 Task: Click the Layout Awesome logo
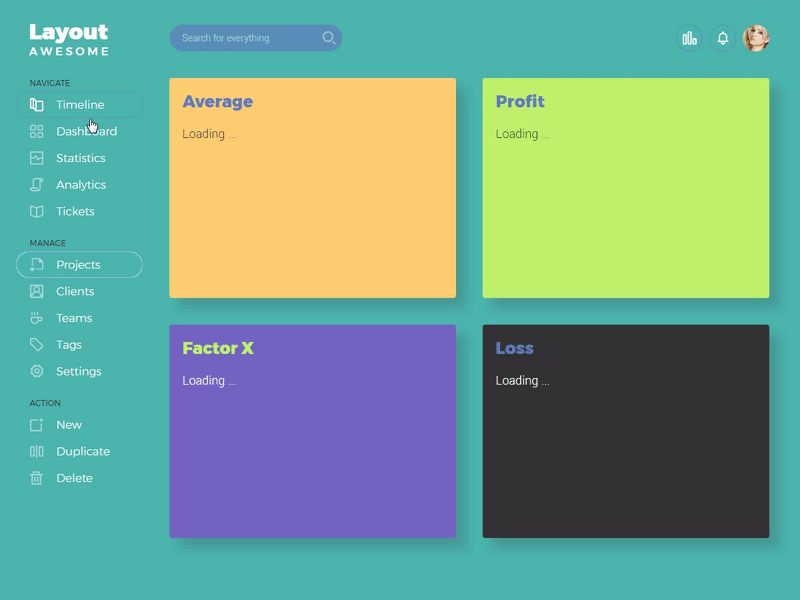(67, 38)
